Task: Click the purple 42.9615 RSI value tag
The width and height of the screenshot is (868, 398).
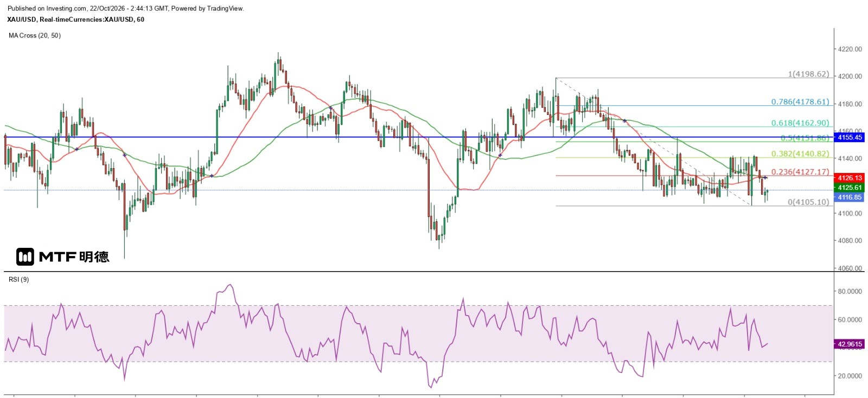Action: click(x=850, y=344)
